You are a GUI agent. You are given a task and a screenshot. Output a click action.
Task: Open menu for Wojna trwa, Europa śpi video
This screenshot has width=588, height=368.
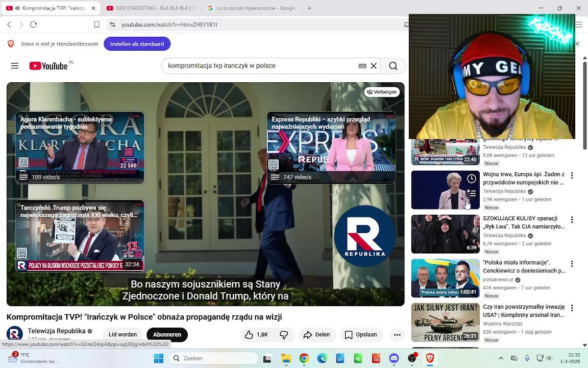pyautogui.click(x=572, y=175)
